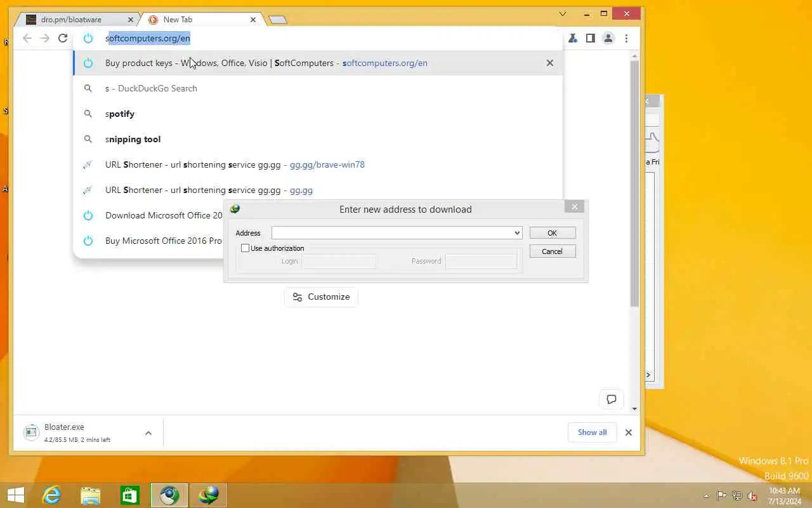Launch Internet Explorer from the taskbar

click(x=51, y=495)
